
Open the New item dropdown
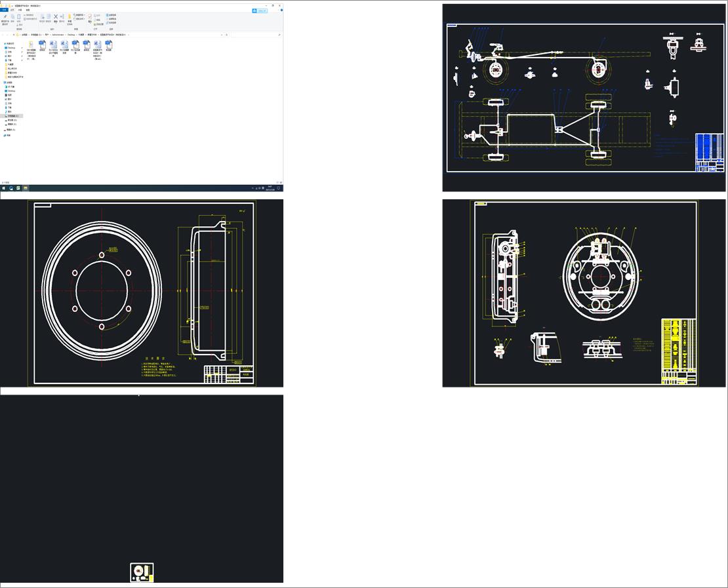pyautogui.click(x=79, y=15)
